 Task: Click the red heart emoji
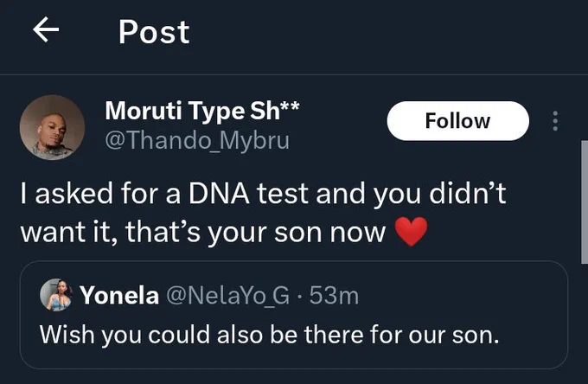click(411, 232)
